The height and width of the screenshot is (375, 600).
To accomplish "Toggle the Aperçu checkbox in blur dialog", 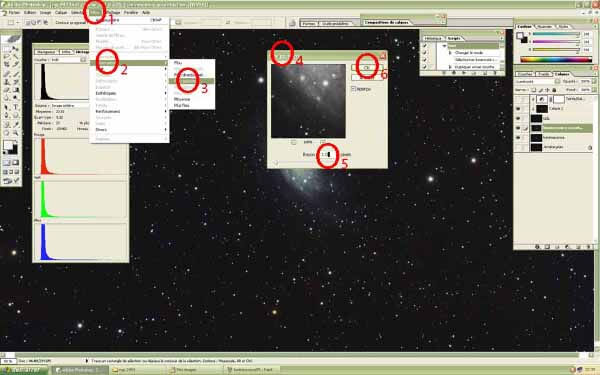I will pos(354,89).
